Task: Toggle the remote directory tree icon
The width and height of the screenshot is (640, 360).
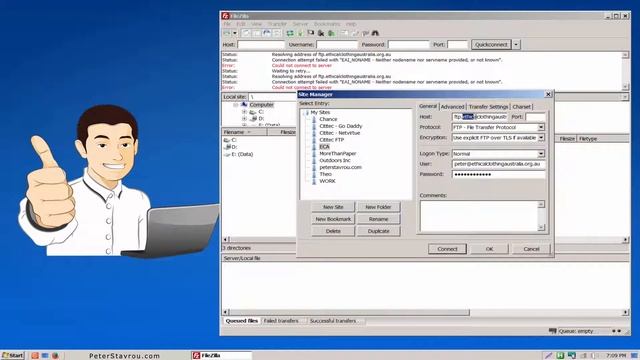Action: pos(267,33)
